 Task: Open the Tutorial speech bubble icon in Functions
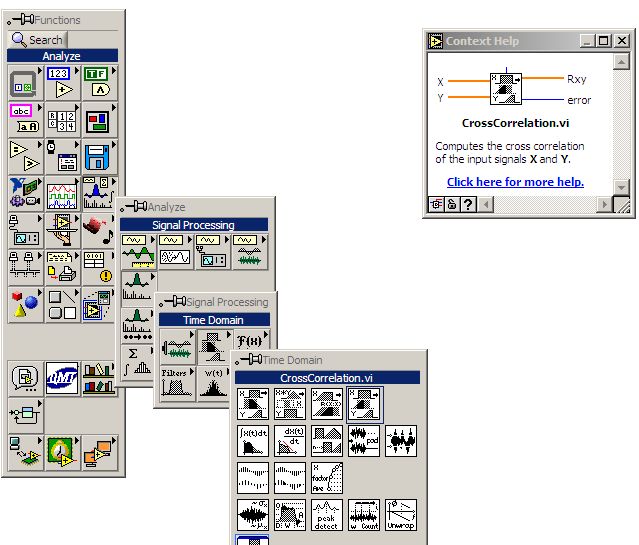(25, 379)
